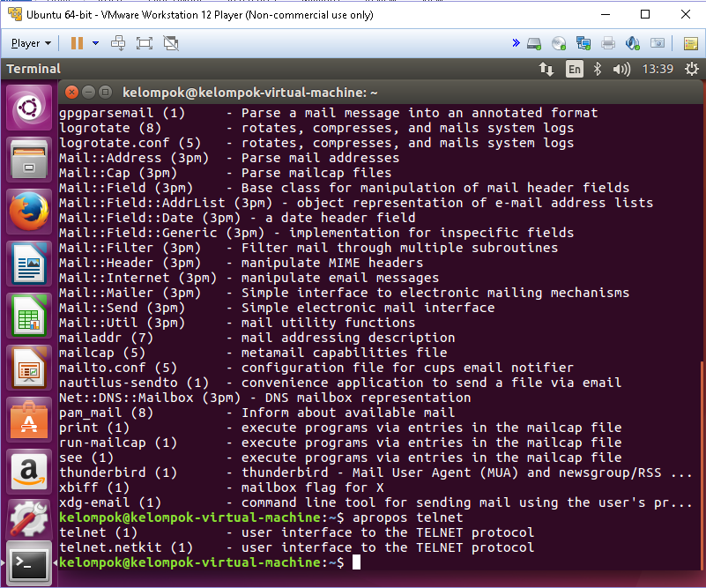Click the printer device icon

pyautogui.click(x=608, y=44)
